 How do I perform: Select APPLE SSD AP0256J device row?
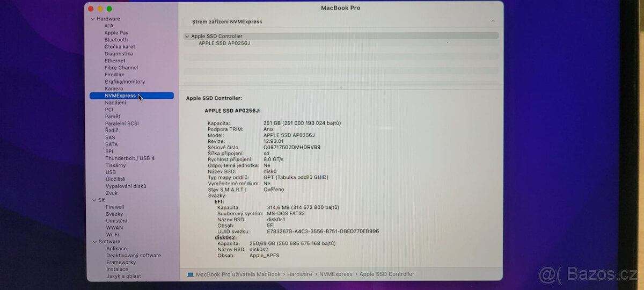pyautogui.click(x=224, y=43)
